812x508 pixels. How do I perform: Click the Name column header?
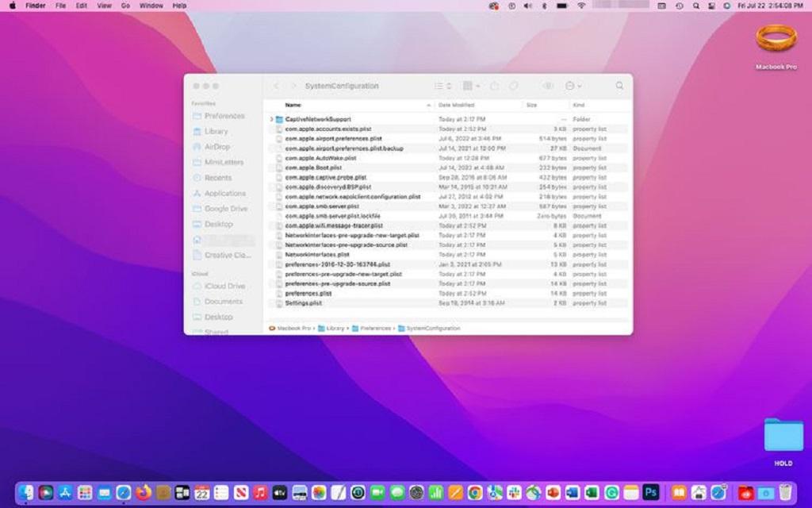293,106
